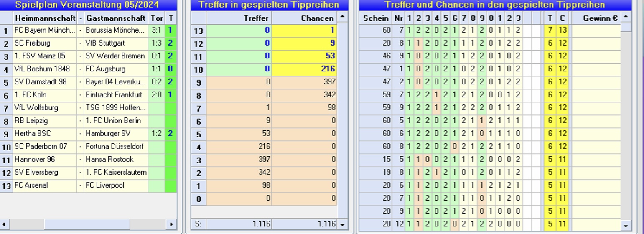This screenshot has height=234, width=644.
Task: Click Chancen value 53 in yellow cell
Action: [x=304, y=56]
